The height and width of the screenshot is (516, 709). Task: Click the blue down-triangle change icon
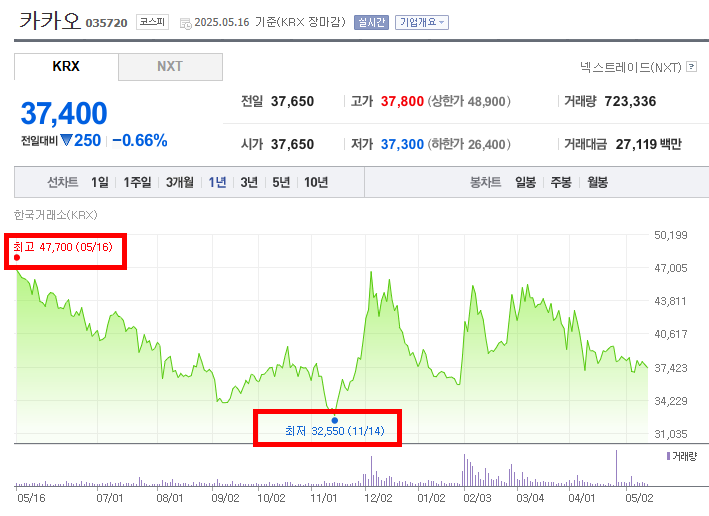[66, 140]
